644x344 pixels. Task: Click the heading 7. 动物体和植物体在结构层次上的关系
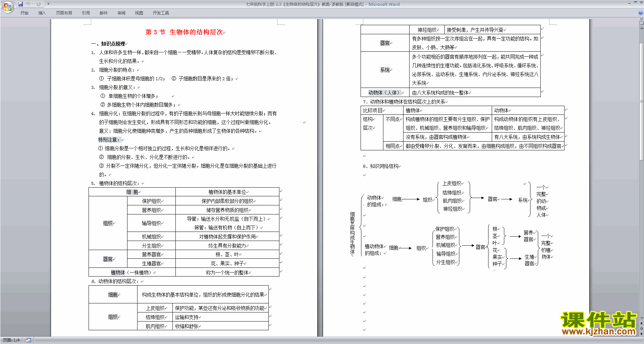(404, 102)
